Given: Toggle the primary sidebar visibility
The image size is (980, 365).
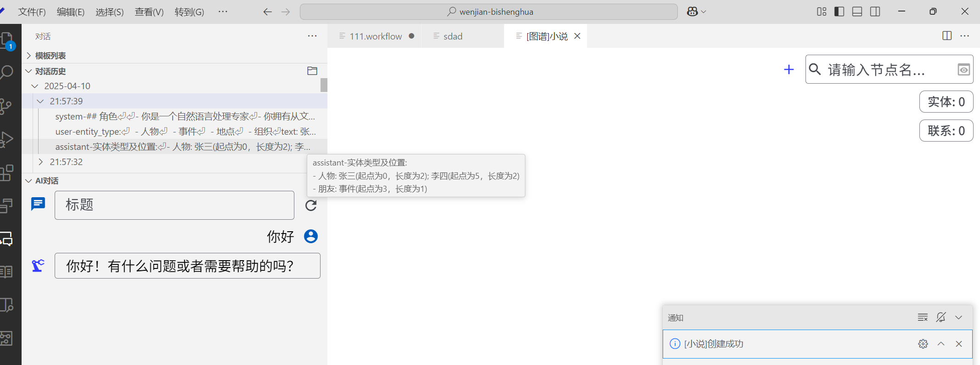Looking at the screenshot, I should 839,11.
